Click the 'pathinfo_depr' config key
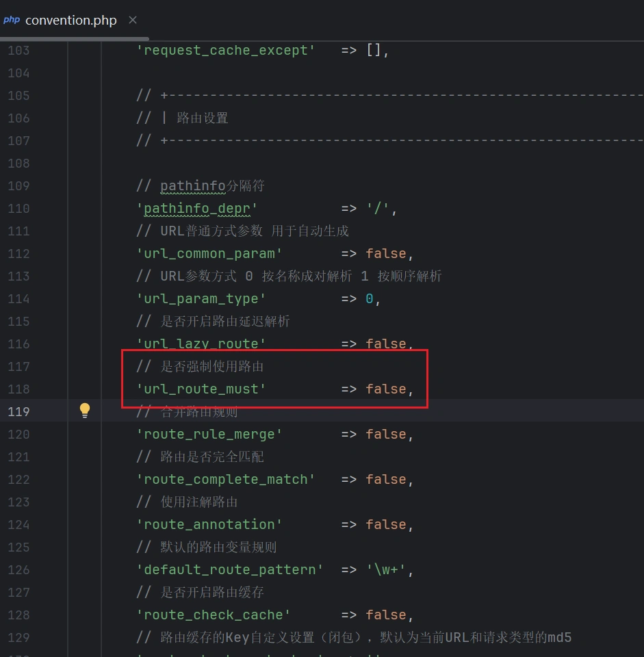This screenshot has height=657, width=644. 196,208
